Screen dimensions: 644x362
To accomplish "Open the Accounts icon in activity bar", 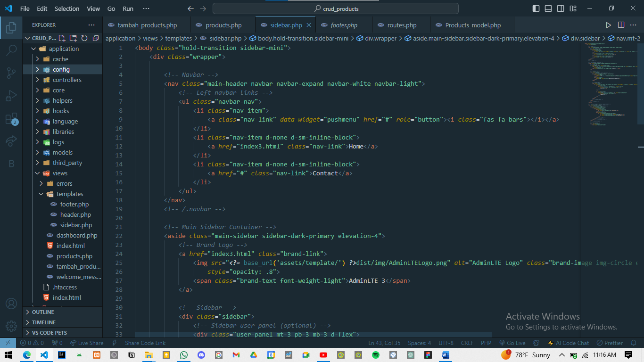I will click(x=11, y=304).
